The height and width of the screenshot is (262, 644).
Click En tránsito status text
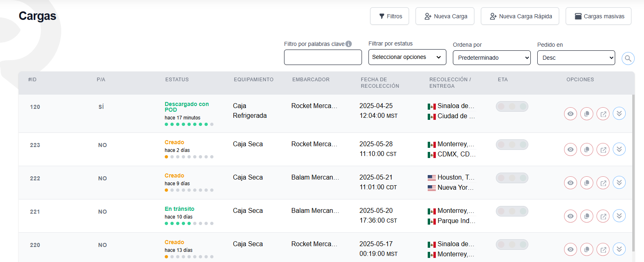coord(179,209)
